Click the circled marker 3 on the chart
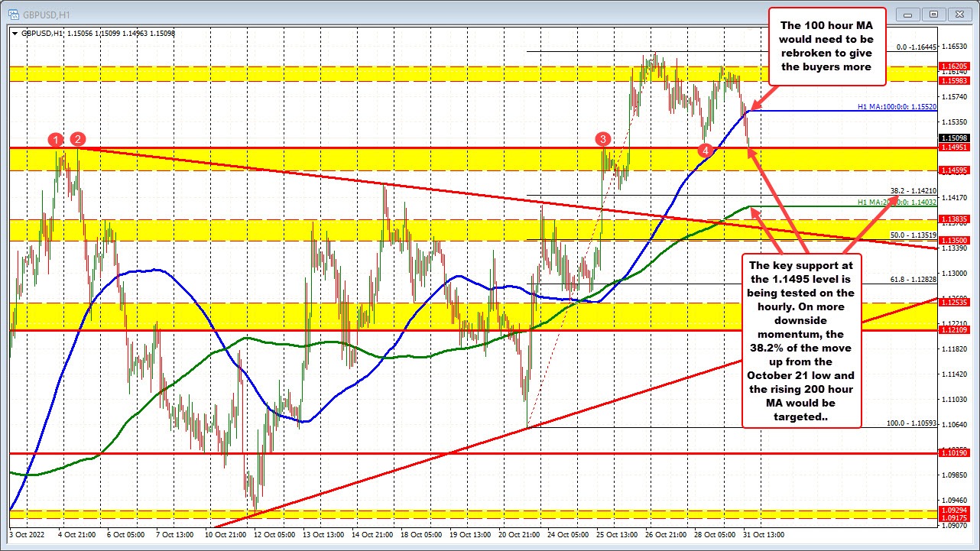The image size is (980, 551). pyautogui.click(x=603, y=140)
